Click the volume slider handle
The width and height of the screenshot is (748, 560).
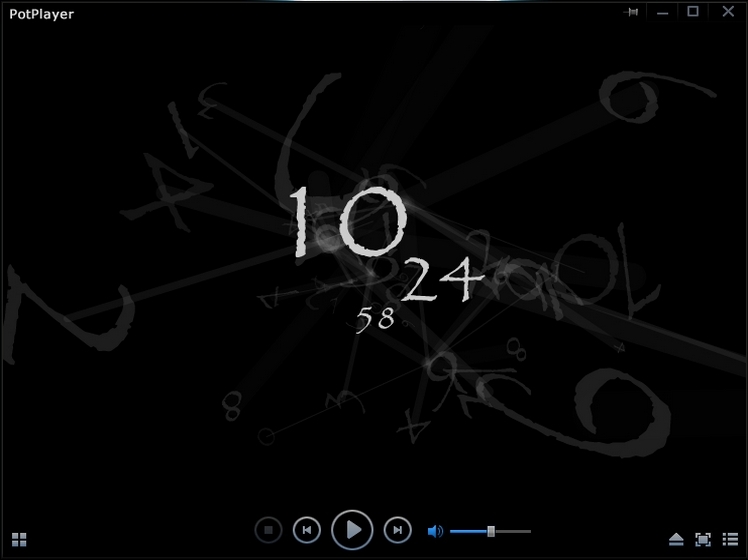[x=491, y=531]
